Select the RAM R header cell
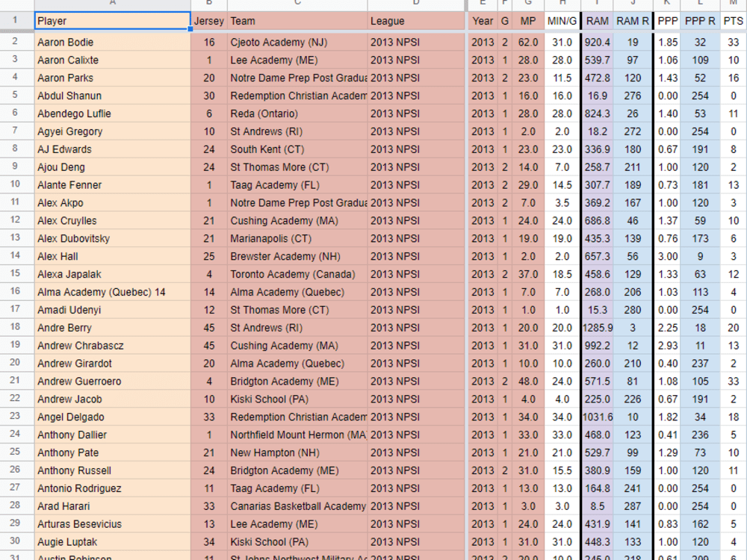This screenshot has height=560, width=747. click(632, 21)
